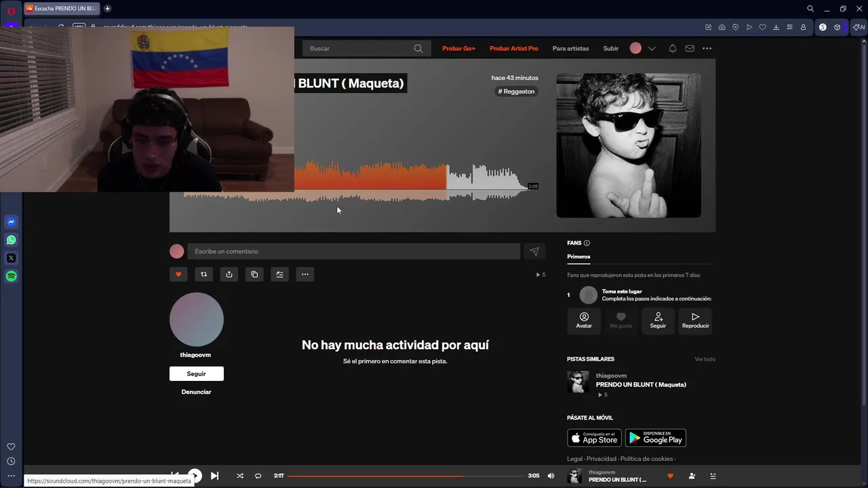Image resolution: width=868 pixels, height=488 pixels.
Task: Click Ver todo for similar tracks
Action: click(x=705, y=359)
